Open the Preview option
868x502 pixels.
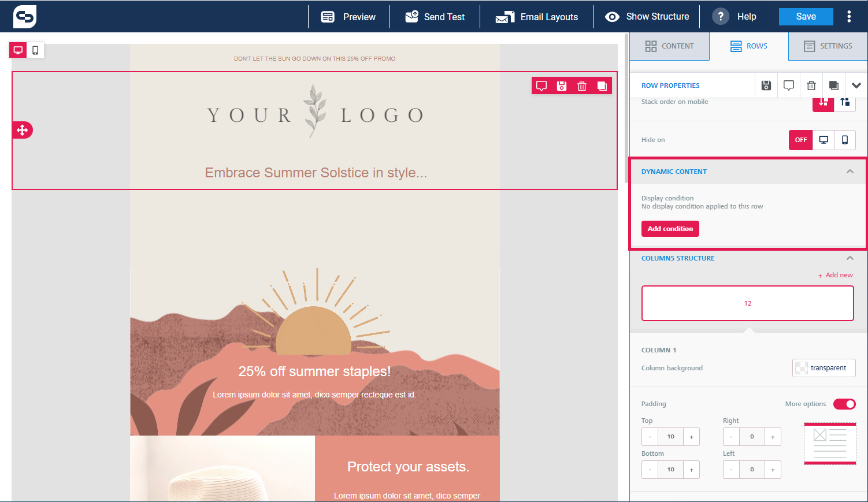point(348,17)
